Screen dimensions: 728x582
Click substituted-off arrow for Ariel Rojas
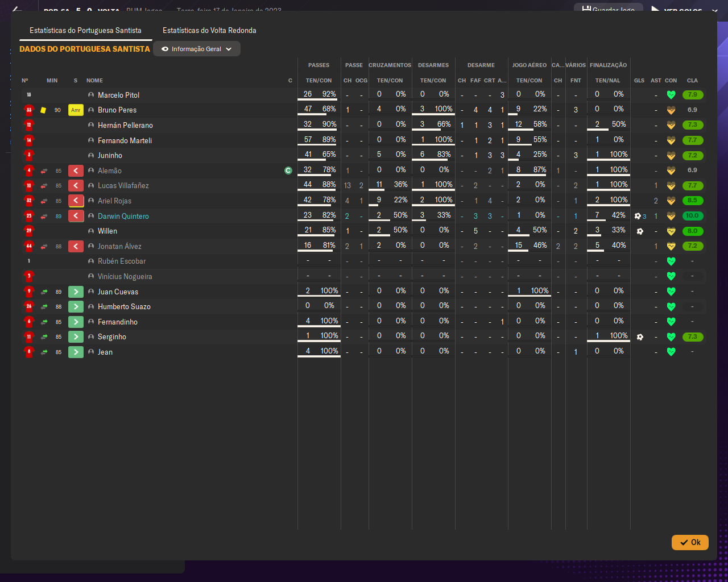[x=76, y=201]
